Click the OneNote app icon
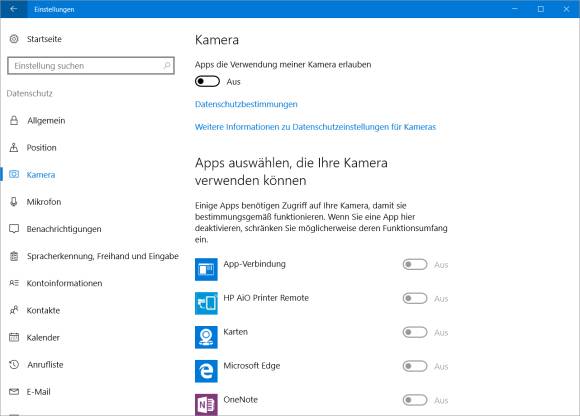Image resolution: width=580 pixels, height=416 pixels. (x=206, y=405)
